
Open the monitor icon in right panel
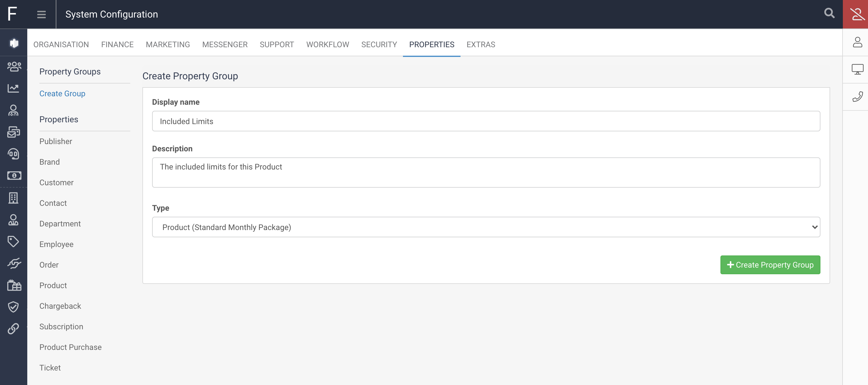click(857, 70)
